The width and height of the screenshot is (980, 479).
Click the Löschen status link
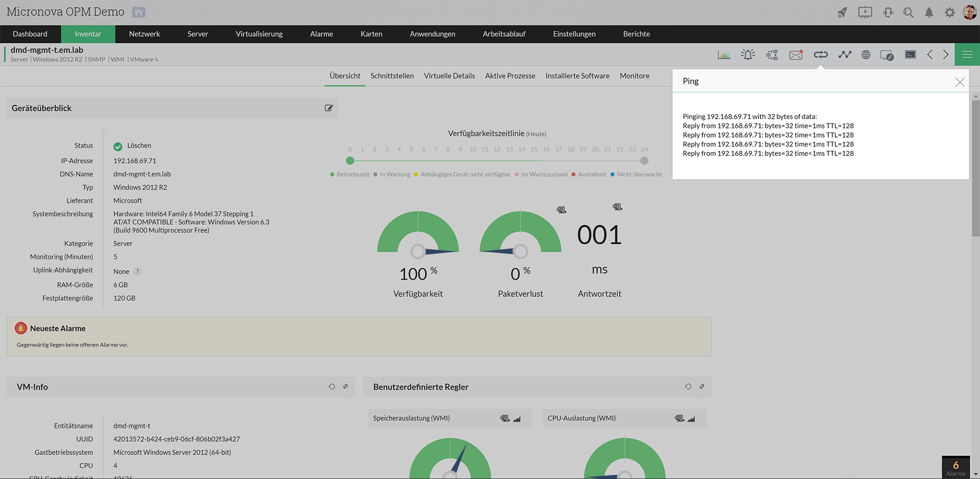[139, 146]
